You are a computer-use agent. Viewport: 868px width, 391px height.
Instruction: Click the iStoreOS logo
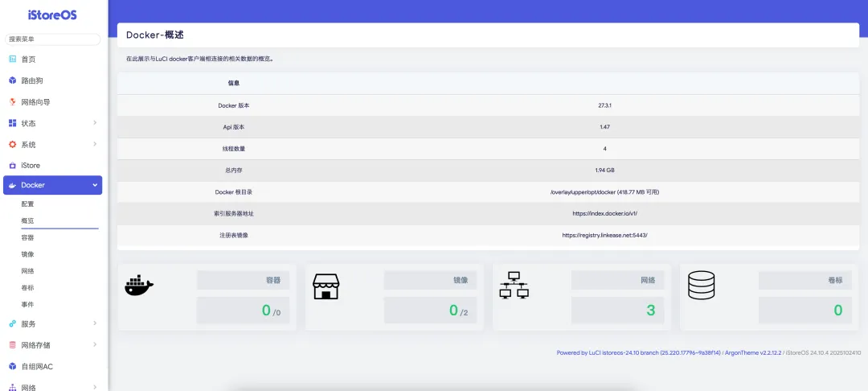pos(52,15)
